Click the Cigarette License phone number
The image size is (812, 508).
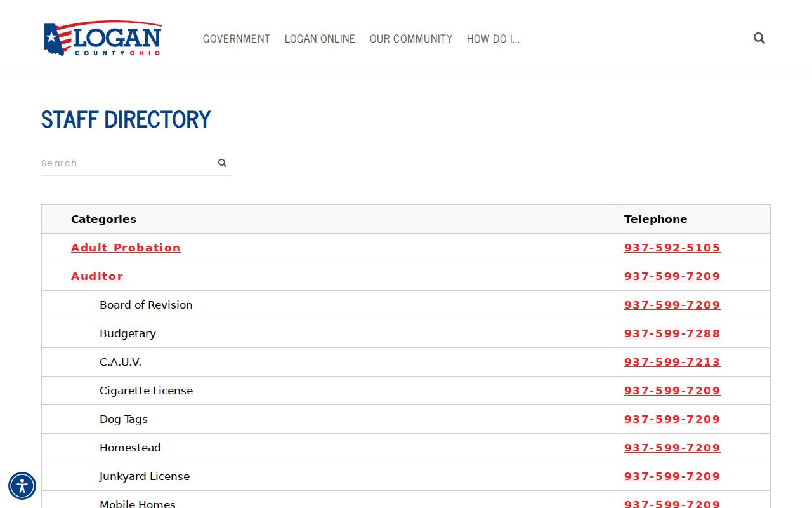pyautogui.click(x=672, y=391)
